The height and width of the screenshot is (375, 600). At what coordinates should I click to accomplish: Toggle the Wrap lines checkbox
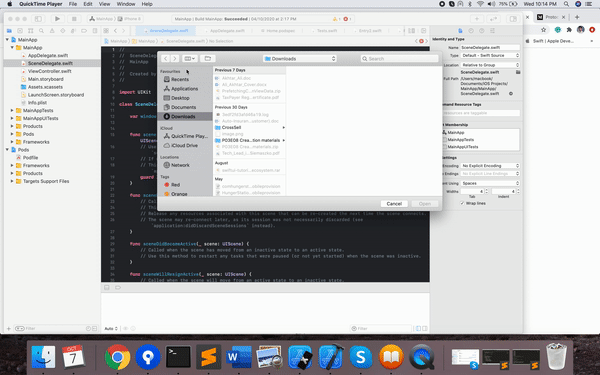click(x=462, y=203)
